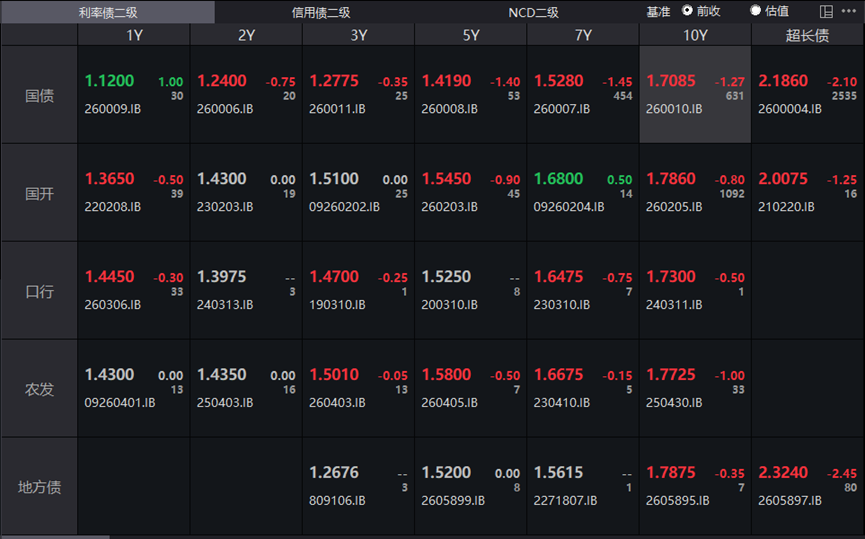The width and height of the screenshot is (865, 539).
Task: Click the 2605897.IB local bond cell
Action: tap(808, 487)
